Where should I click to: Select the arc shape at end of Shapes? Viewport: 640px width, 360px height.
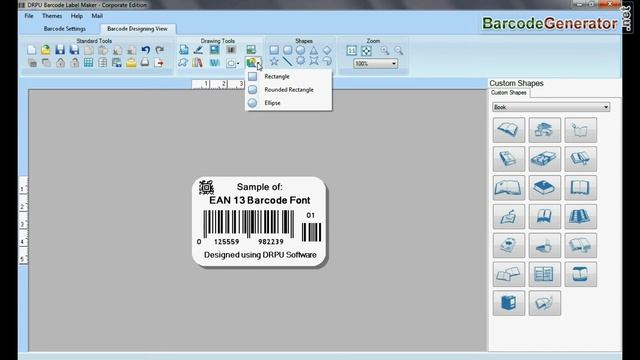click(327, 61)
